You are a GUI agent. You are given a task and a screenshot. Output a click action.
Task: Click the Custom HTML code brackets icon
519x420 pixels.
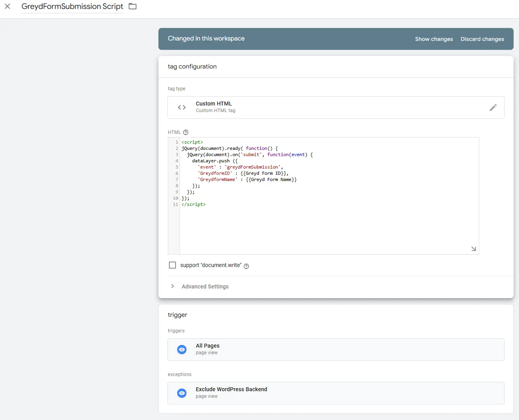[x=182, y=107]
